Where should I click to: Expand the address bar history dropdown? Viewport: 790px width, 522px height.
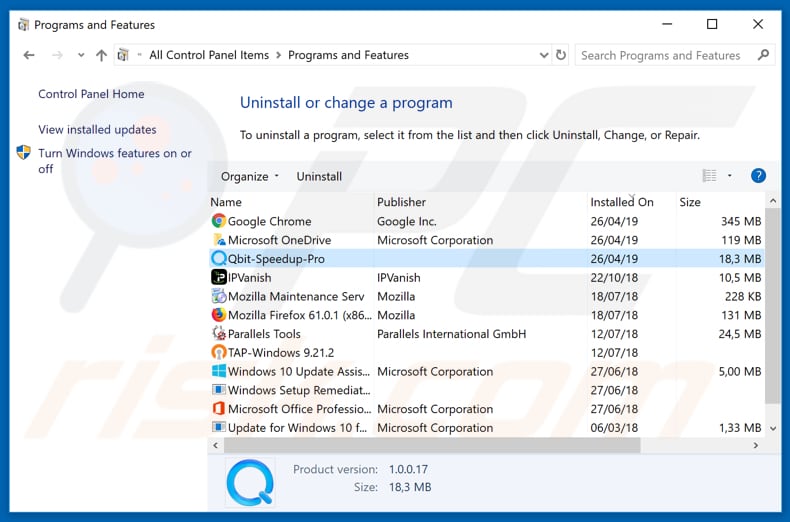[x=544, y=55]
